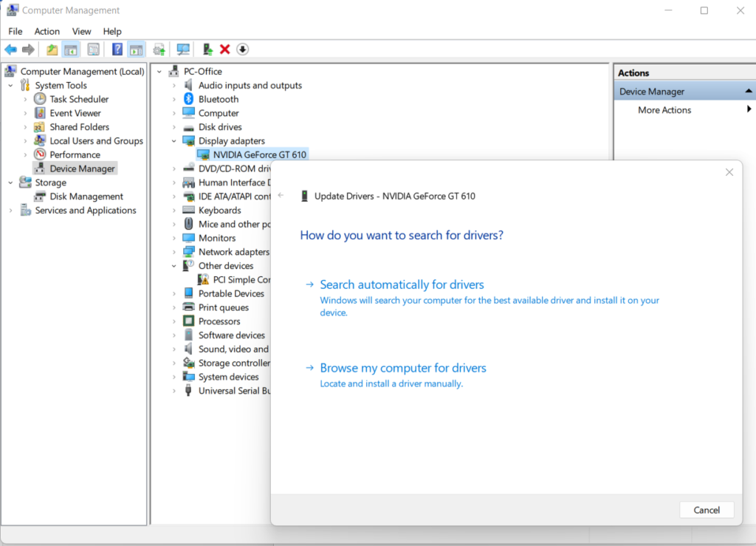Click the Forward arrow toolbar icon
The height and width of the screenshot is (546, 756).
(29, 50)
